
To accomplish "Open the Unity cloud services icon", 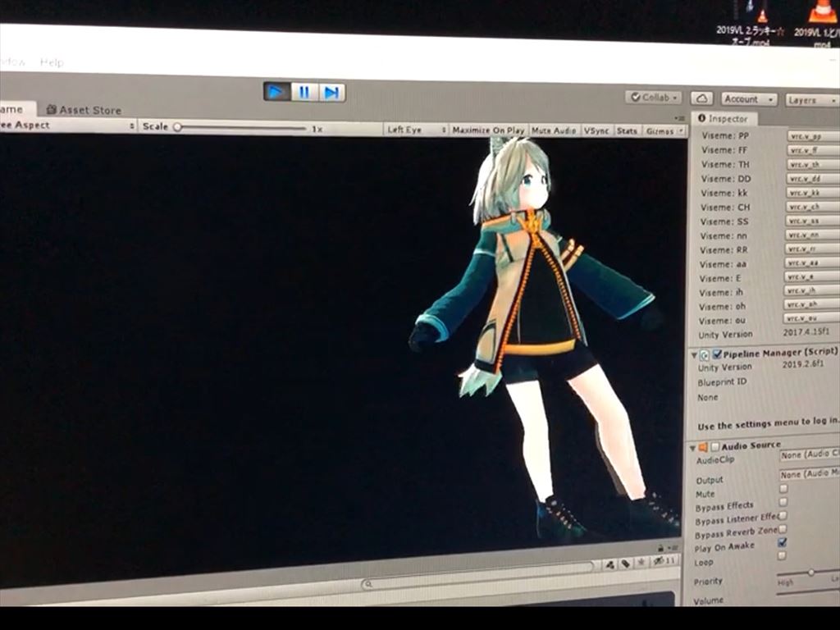I will coord(701,98).
